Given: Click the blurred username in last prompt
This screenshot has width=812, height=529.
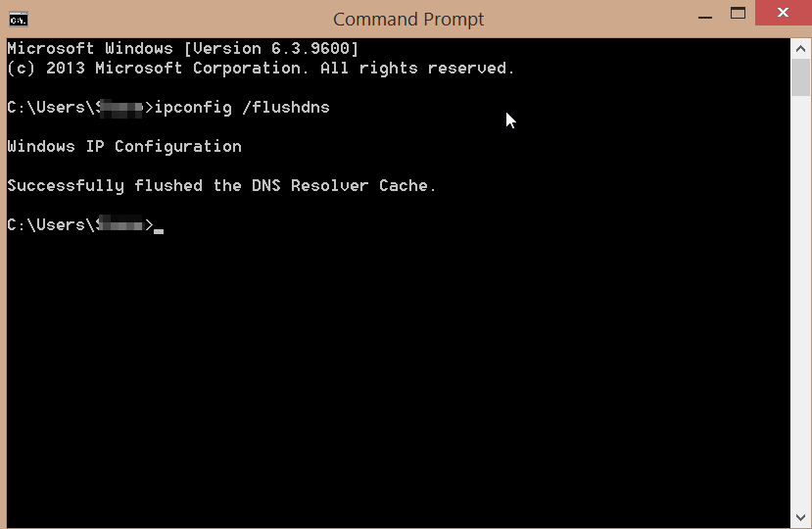Looking at the screenshot, I should 120,224.
